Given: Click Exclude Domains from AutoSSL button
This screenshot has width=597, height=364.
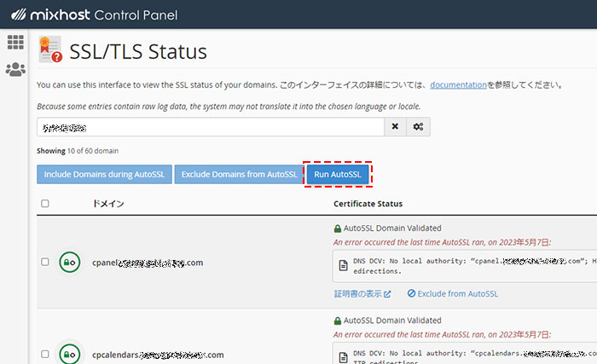Looking at the screenshot, I should pyautogui.click(x=239, y=175).
